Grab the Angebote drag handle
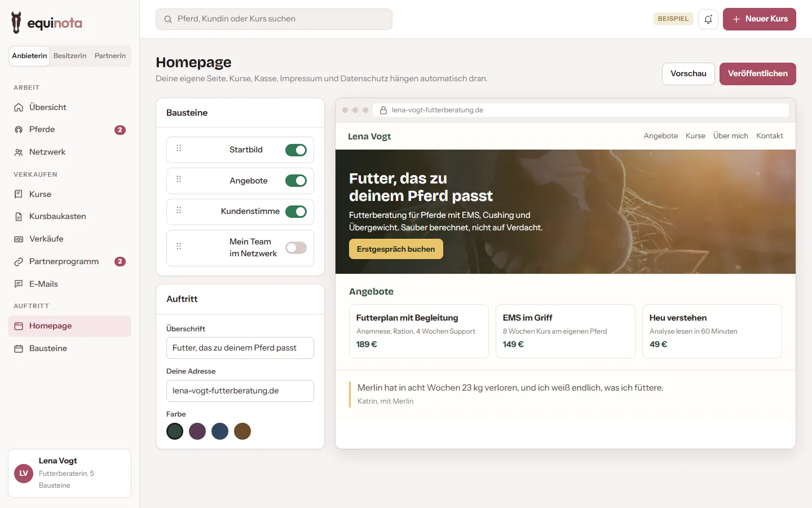The width and height of the screenshot is (812, 508). point(179,179)
